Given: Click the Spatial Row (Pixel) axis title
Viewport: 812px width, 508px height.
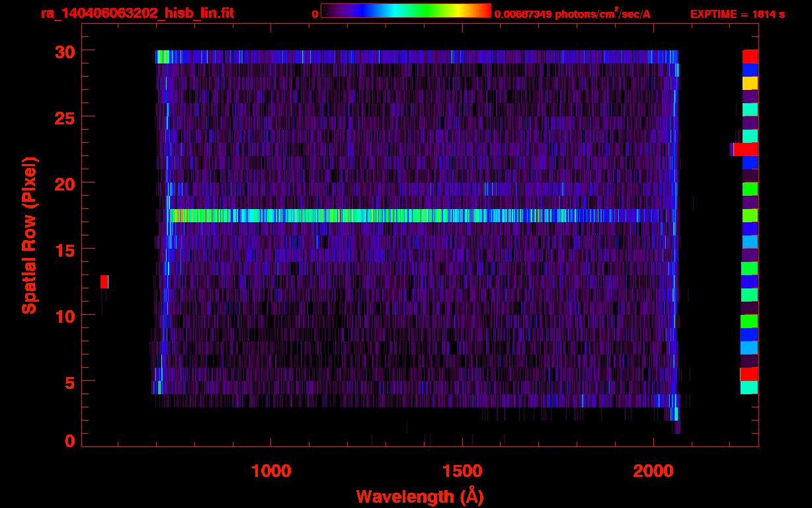Looking at the screenshot, I should point(29,235).
